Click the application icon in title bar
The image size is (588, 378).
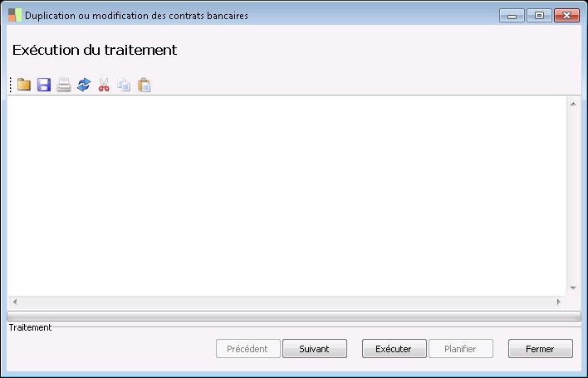15,16
